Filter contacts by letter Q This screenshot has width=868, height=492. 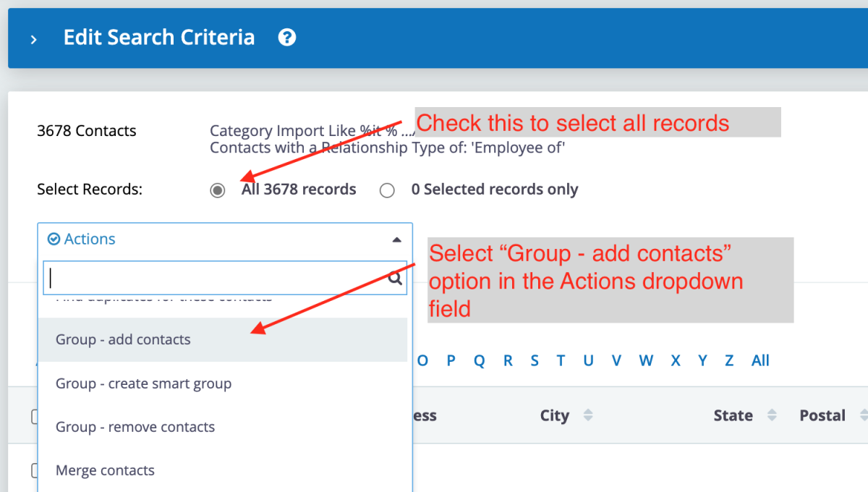pos(479,360)
